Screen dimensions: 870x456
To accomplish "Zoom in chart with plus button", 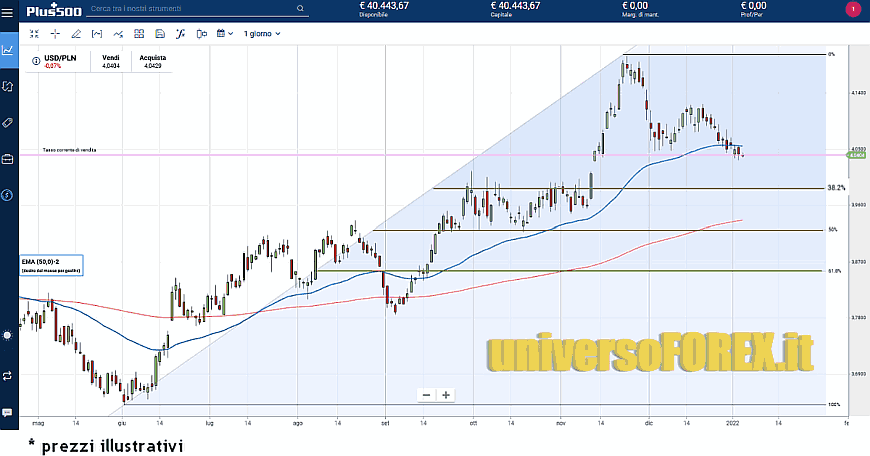I will (446, 394).
